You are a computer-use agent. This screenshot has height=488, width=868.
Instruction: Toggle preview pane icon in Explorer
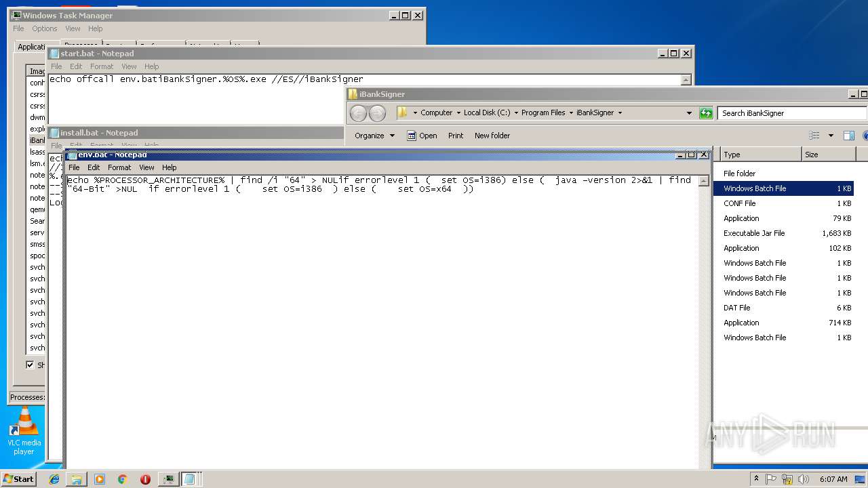tap(848, 136)
